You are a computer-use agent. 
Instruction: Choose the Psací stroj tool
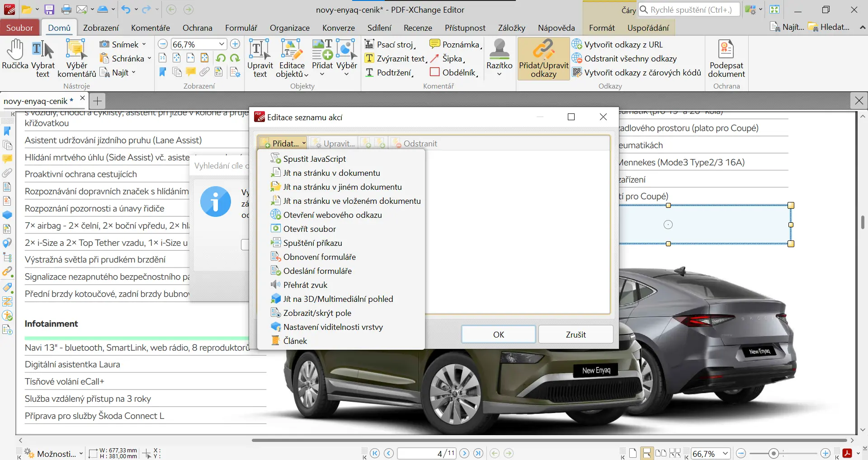click(390, 44)
